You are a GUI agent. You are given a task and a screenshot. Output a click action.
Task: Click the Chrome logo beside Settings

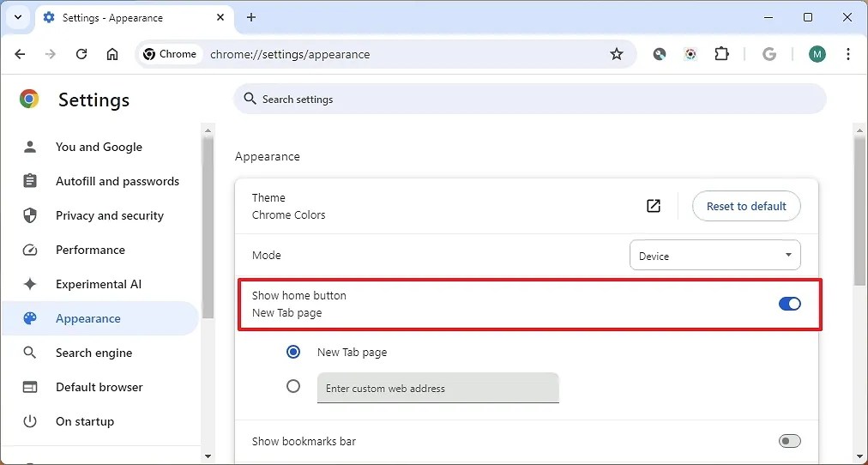click(x=29, y=99)
